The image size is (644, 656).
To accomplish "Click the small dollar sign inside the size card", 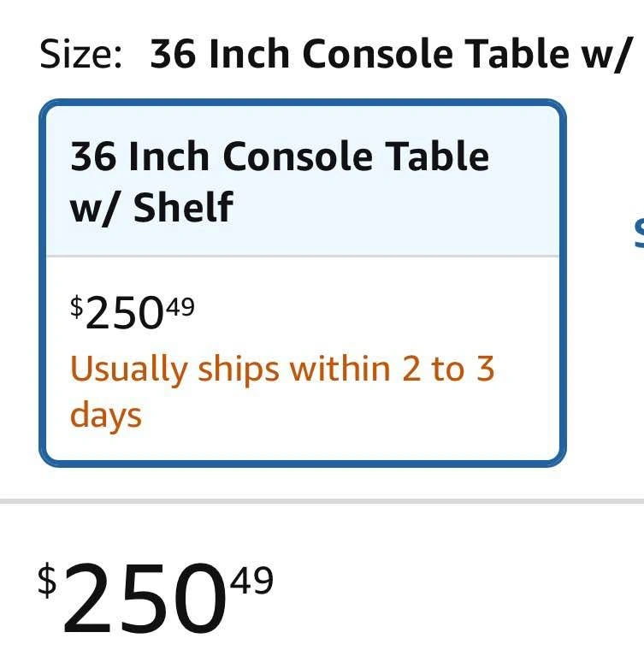I will (x=77, y=306).
